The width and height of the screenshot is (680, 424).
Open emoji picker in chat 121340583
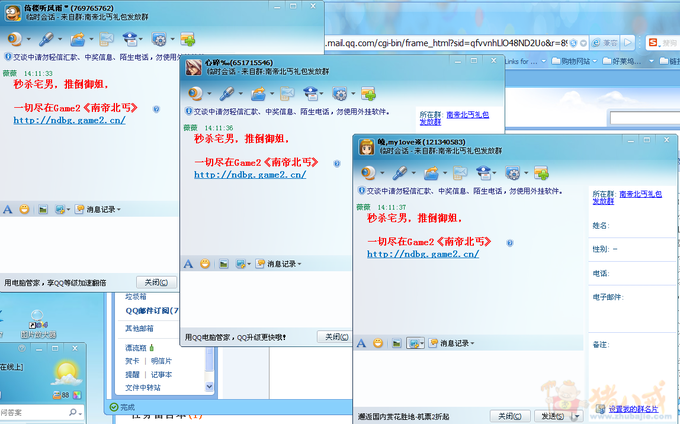(378, 343)
